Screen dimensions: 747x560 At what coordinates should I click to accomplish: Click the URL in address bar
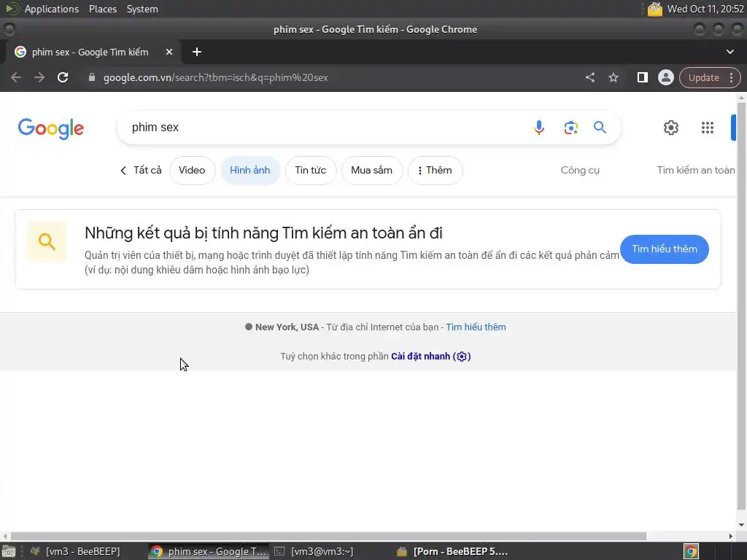[215, 77]
